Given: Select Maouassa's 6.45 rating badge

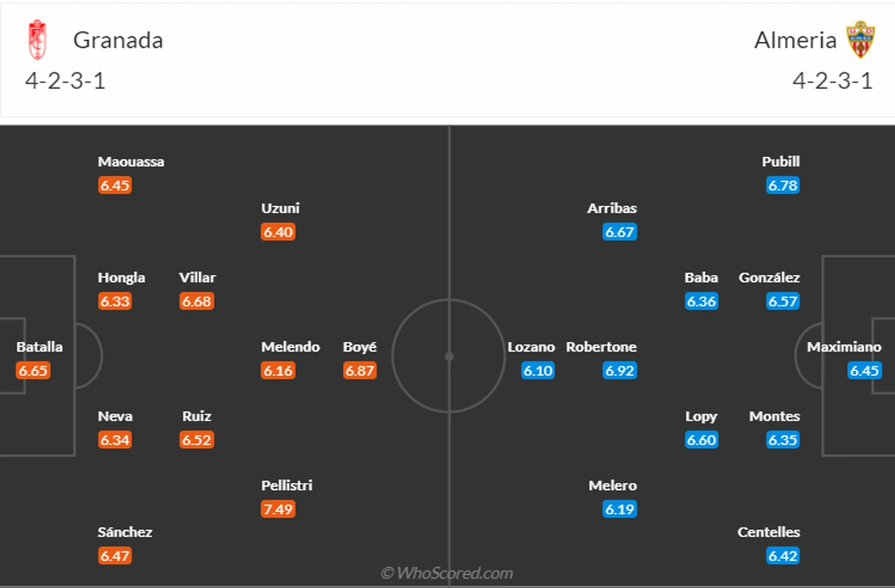Looking at the screenshot, I should [x=115, y=185].
